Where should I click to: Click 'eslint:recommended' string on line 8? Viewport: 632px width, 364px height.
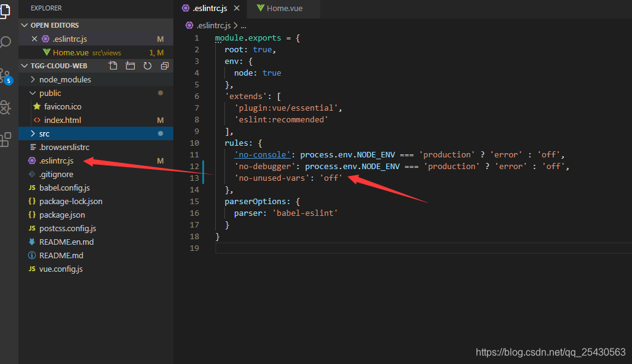282,120
